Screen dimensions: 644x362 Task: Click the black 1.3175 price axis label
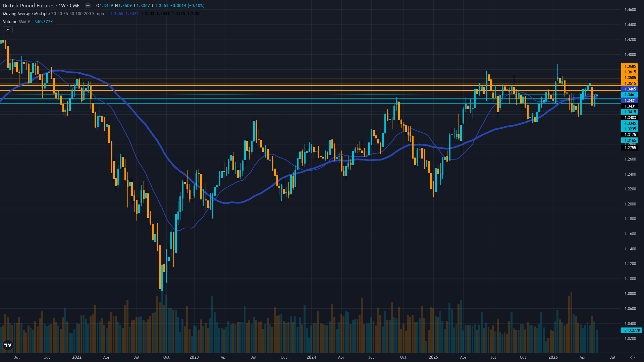coord(630,135)
